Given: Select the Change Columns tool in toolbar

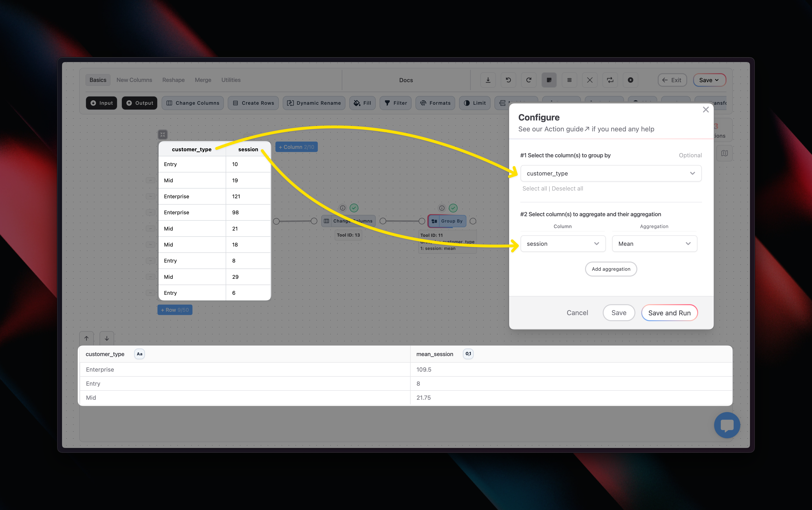Looking at the screenshot, I should 193,103.
